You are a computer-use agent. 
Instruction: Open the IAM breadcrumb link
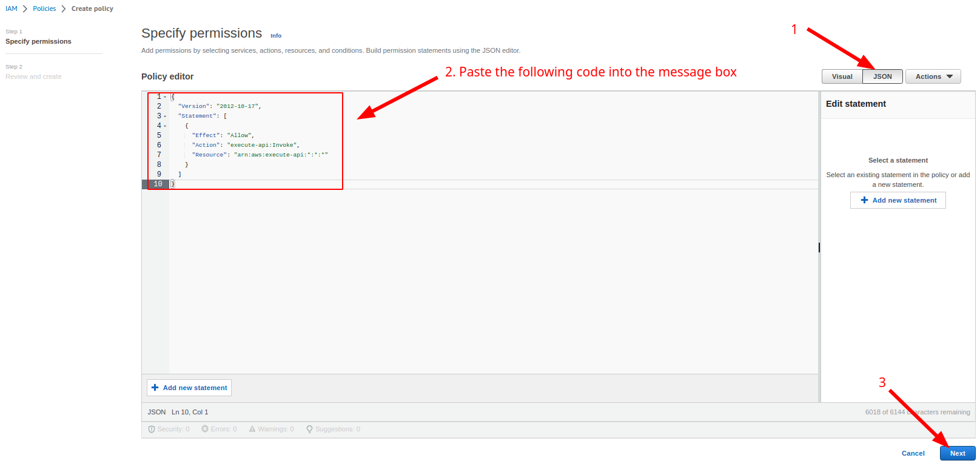pyautogui.click(x=12, y=8)
